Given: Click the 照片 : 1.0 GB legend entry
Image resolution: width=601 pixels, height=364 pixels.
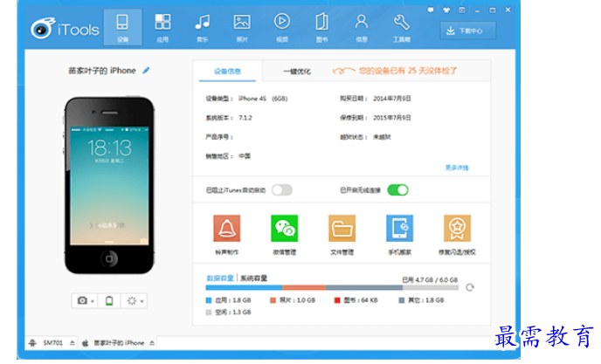Looking at the screenshot, I should [x=293, y=300].
